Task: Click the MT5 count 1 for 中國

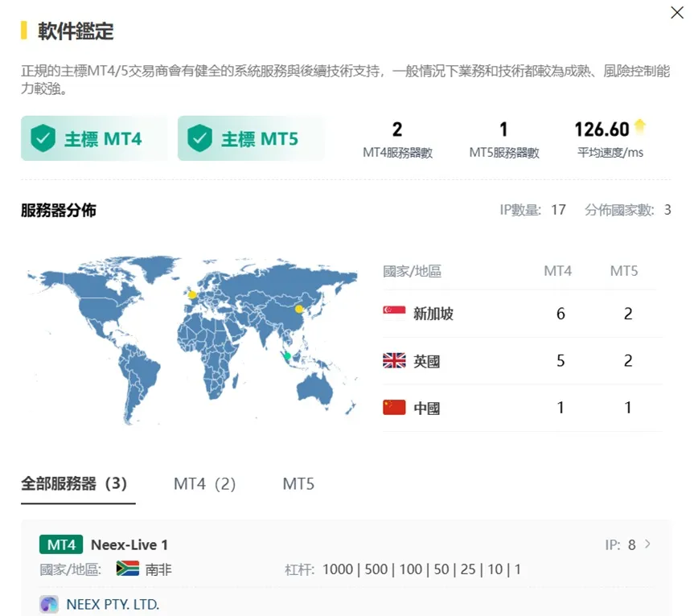Action: (627, 407)
